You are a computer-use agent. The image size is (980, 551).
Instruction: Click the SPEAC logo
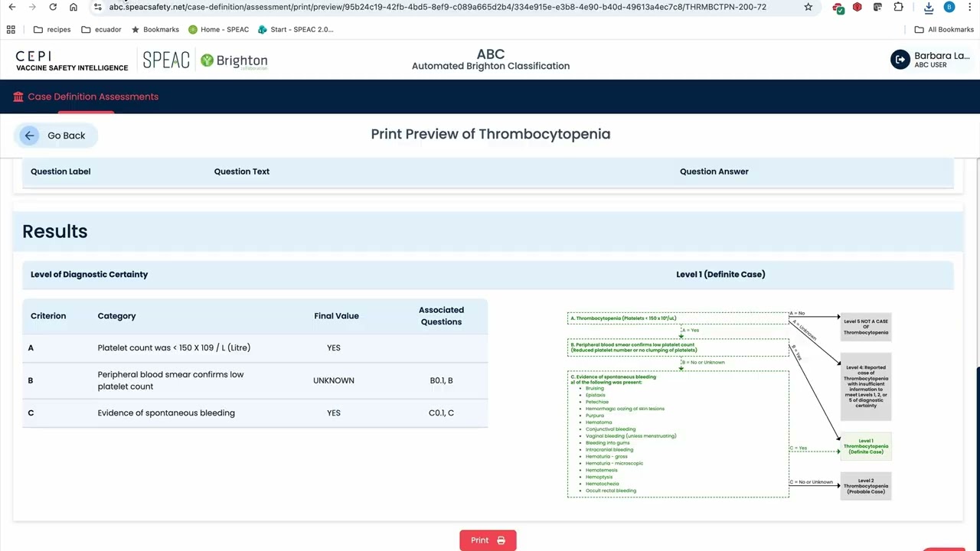[x=166, y=60]
